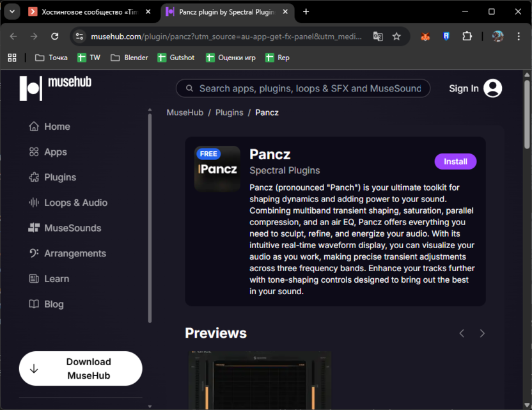
Task: Open the Chrome profile avatar
Action: click(497, 36)
